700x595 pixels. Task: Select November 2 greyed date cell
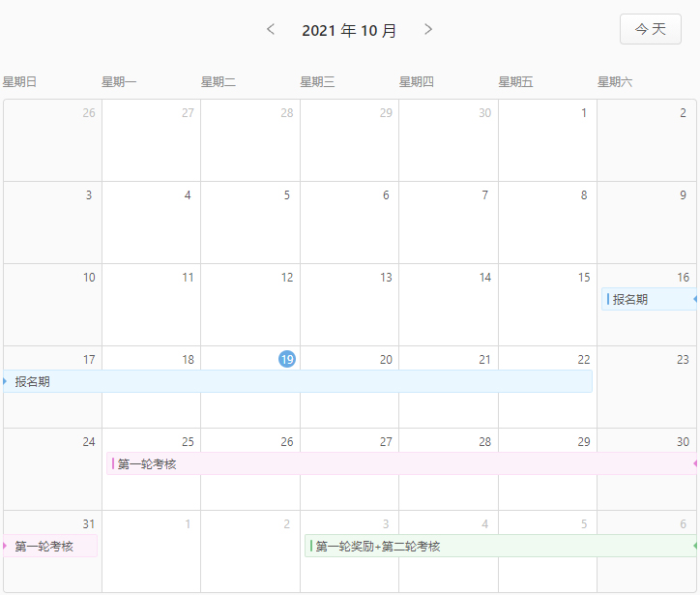coord(250,561)
